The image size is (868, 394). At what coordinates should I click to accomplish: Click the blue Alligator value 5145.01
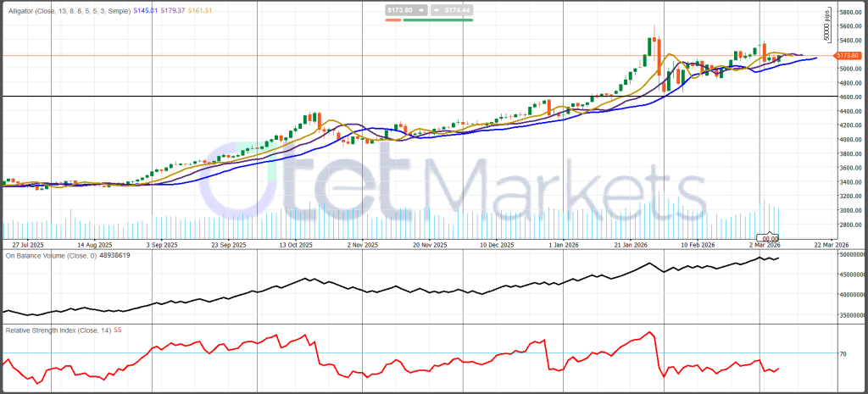(142, 9)
